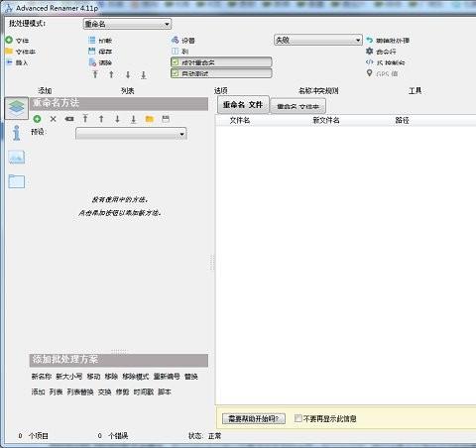The height and width of the screenshot is (448, 476).
Task: Move item up in list toolbar
Action: click(x=111, y=74)
